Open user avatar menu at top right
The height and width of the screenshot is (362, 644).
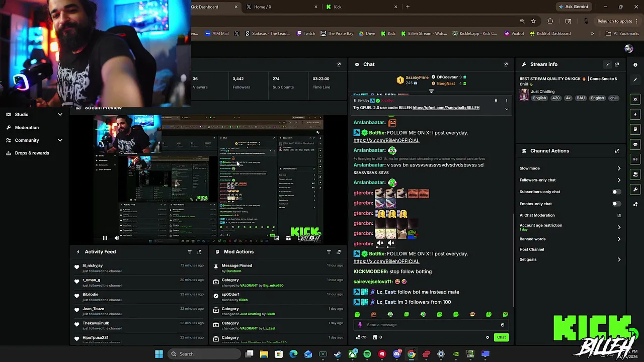(628, 48)
